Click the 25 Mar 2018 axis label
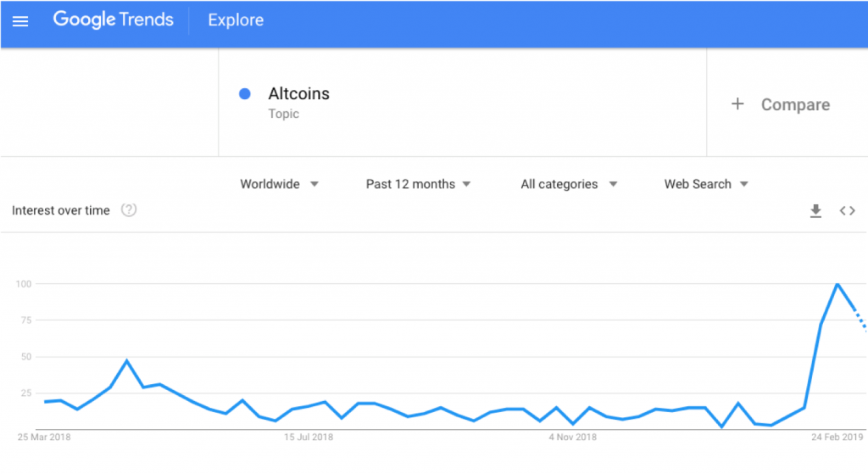The image size is (868, 474). (44, 437)
